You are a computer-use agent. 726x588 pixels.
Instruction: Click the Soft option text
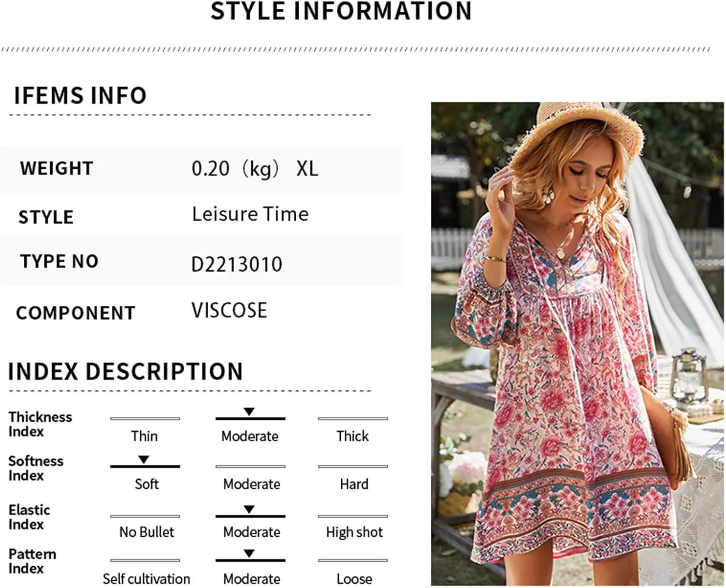[147, 484]
